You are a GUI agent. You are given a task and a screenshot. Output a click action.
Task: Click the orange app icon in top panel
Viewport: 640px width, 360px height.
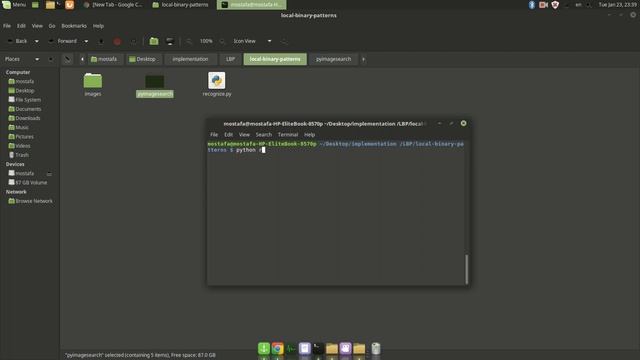[69, 5]
